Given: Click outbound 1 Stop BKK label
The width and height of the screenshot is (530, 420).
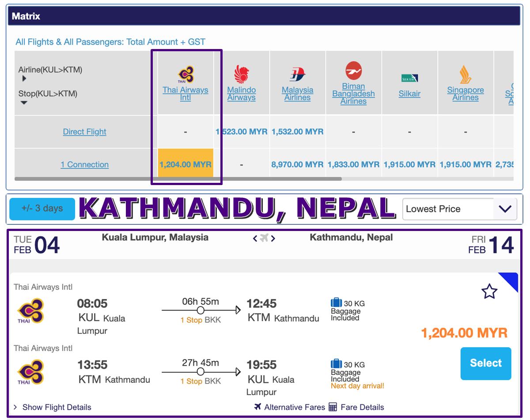Looking at the screenshot, I should pyautogui.click(x=201, y=320).
